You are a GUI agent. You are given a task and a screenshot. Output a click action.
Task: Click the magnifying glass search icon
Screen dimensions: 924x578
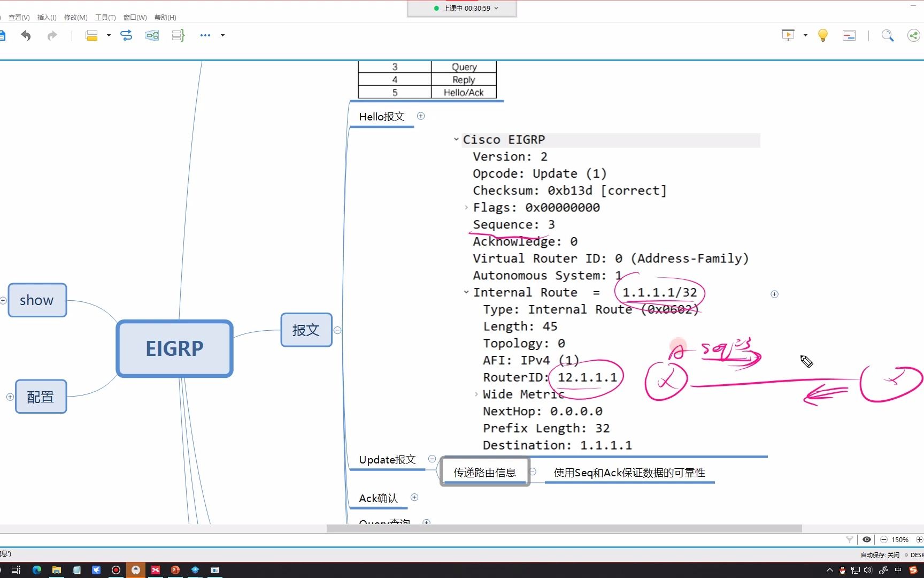click(x=888, y=35)
